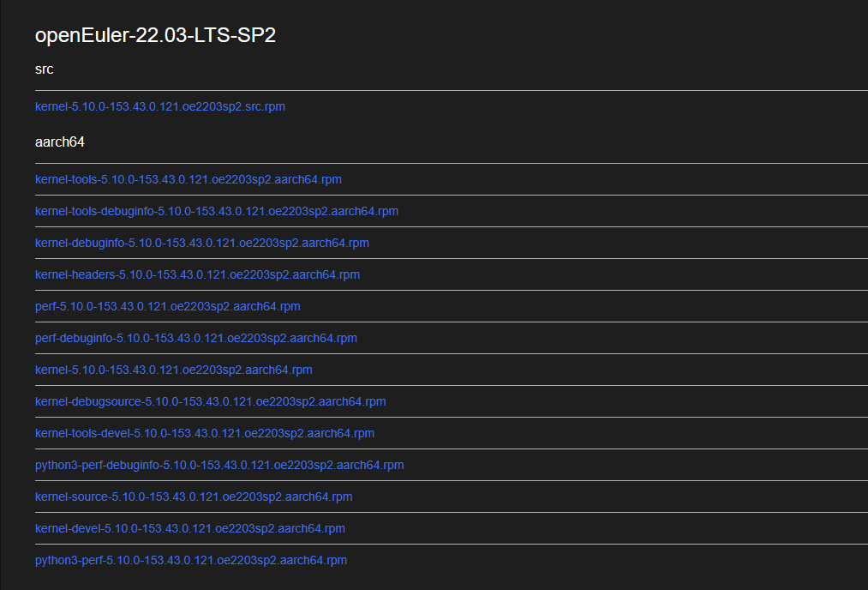The image size is (868, 590).
Task: Select the perf-debuginfo aarch64 rpm link
Action: 195,339
